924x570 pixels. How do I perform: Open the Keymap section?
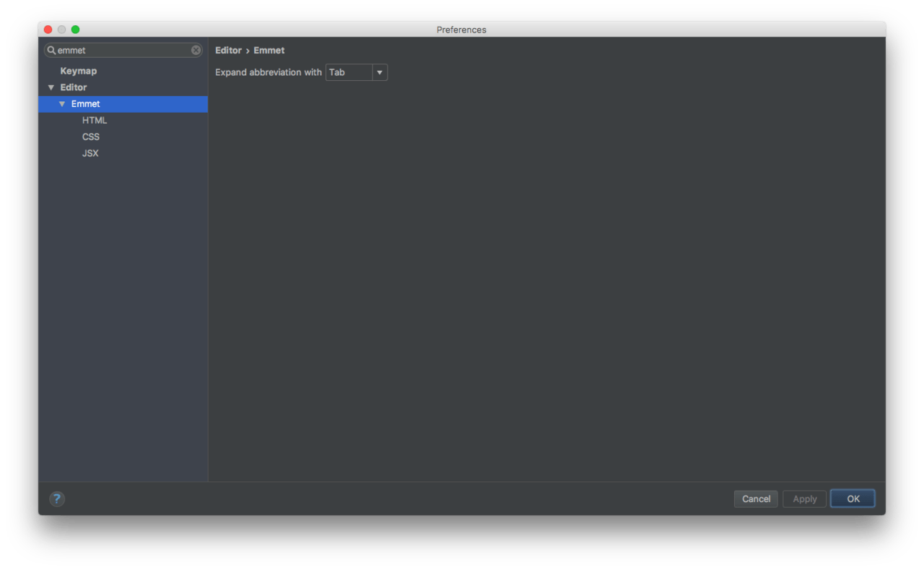pos(78,70)
